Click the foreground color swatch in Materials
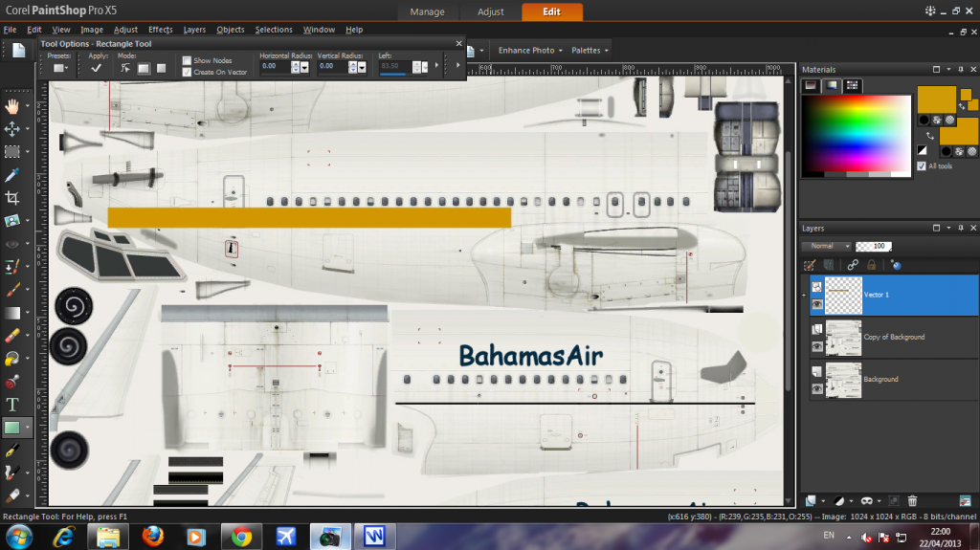 pos(936,100)
